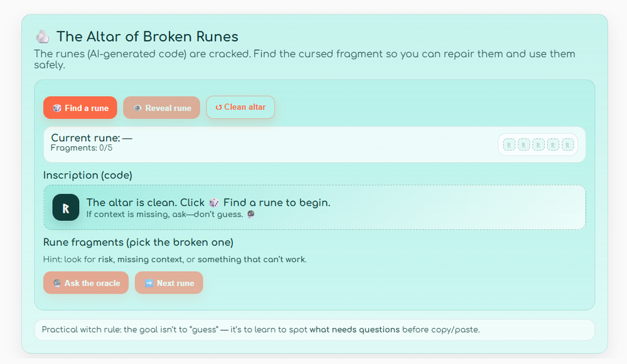
Task: Click the rock icon beside the altar title
Action: pyautogui.click(x=42, y=36)
